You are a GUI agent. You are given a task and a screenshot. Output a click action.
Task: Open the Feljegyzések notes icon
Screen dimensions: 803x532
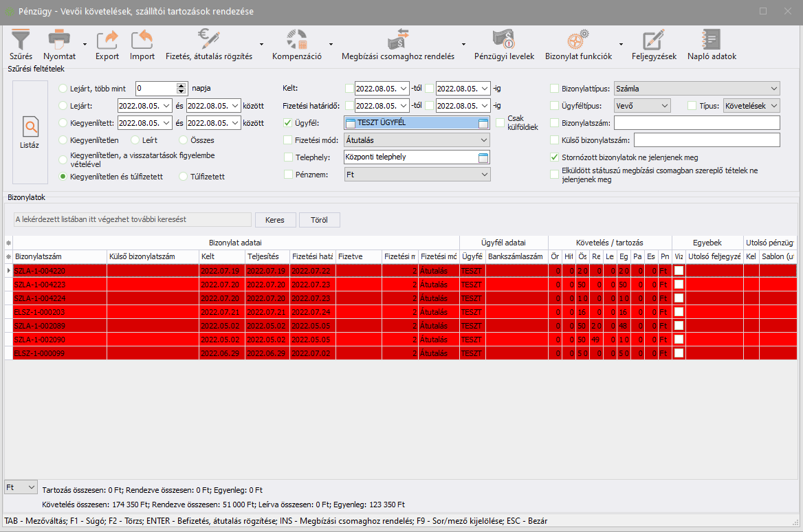tap(654, 38)
